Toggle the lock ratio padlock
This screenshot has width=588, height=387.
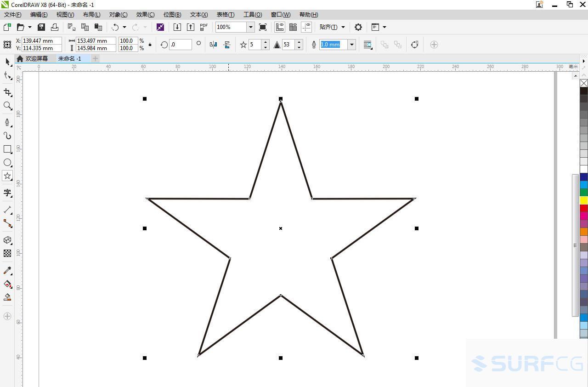[150, 45]
